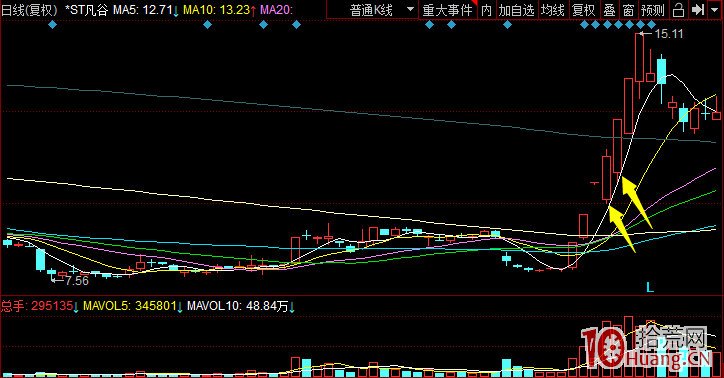Click the 窗 window button
This screenshot has width=724, height=378.
coord(628,10)
